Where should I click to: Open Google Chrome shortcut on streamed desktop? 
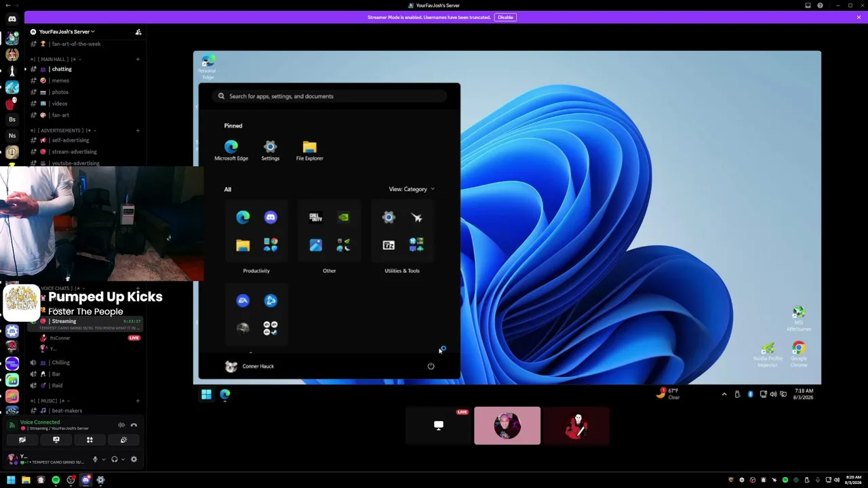(799, 354)
